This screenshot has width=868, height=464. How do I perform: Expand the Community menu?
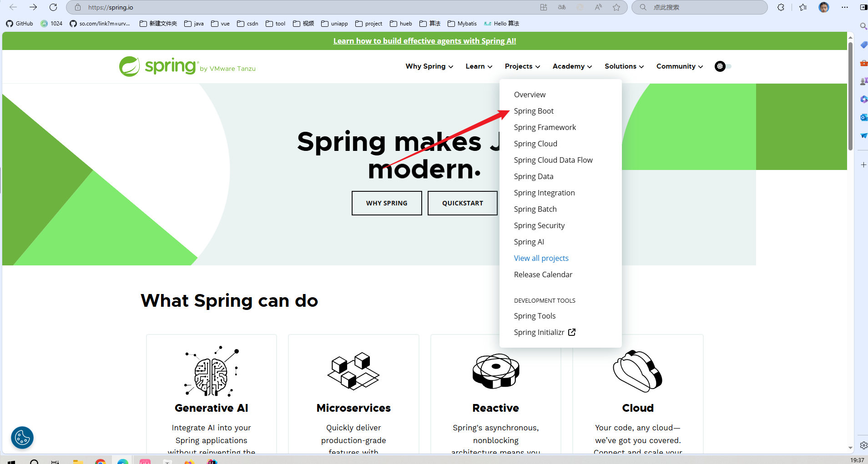click(x=680, y=66)
